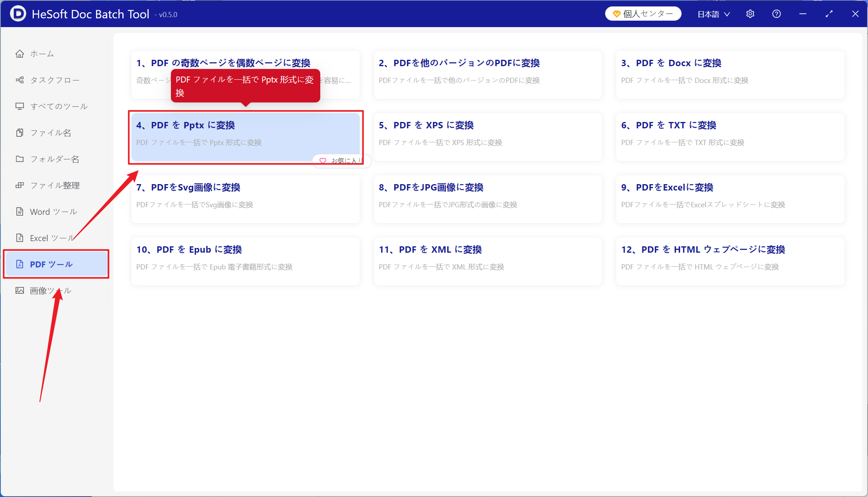The image size is (868, 497).
Task: Click the home icon beside ホーム
Action: [20, 53]
